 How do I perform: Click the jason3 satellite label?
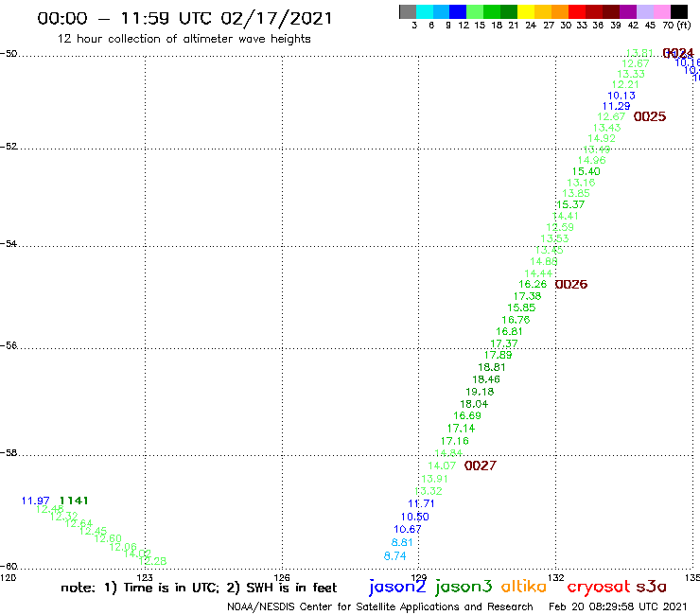[464, 587]
